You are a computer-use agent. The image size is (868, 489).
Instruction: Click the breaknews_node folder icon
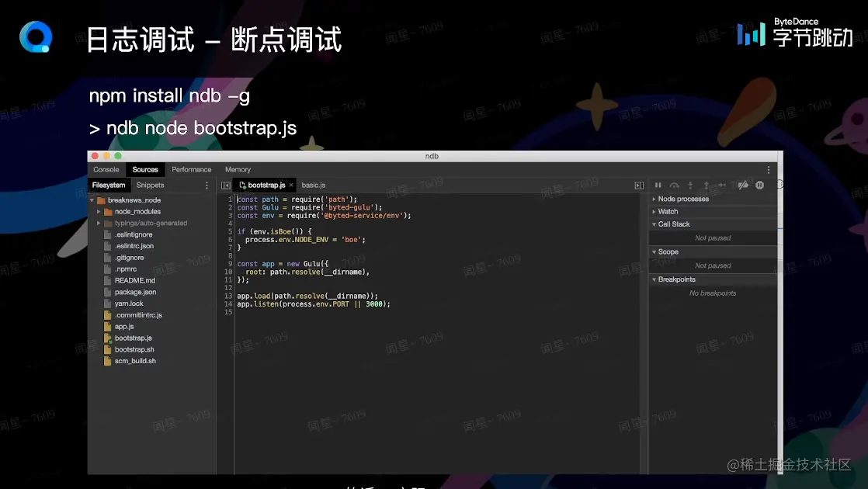pyautogui.click(x=101, y=200)
